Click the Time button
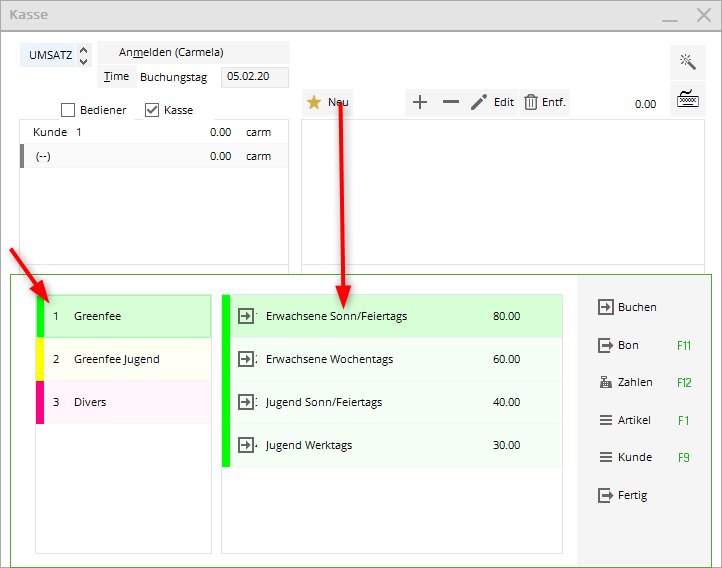The height and width of the screenshot is (568, 722). click(x=116, y=76)
